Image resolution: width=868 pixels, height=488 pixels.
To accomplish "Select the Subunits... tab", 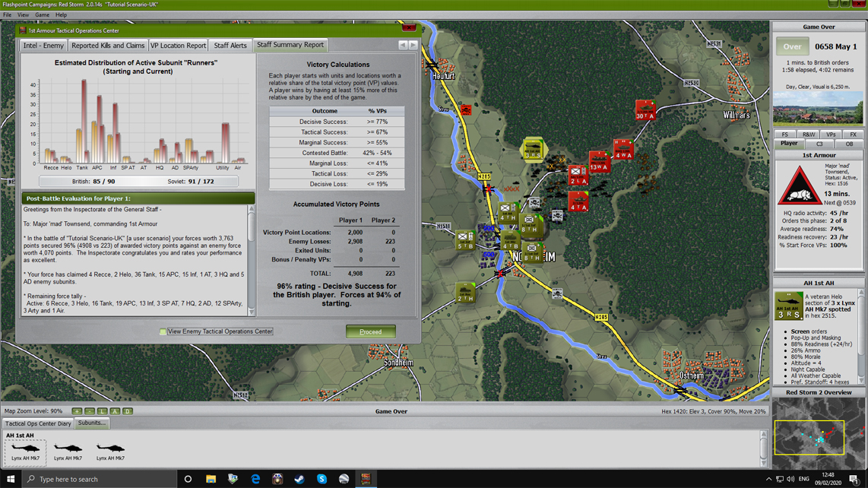I will 92,423.
